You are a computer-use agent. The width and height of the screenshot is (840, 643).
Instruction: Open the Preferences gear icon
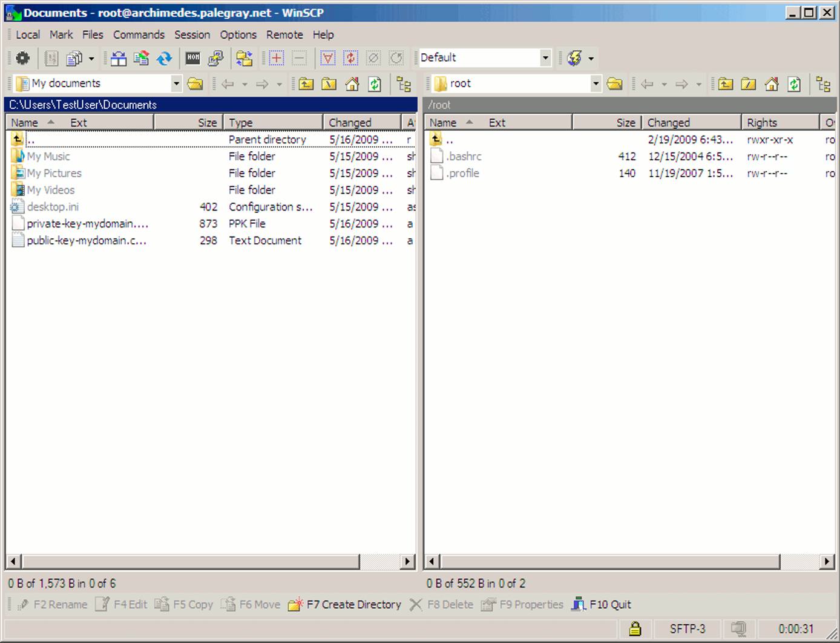point(22,58)
